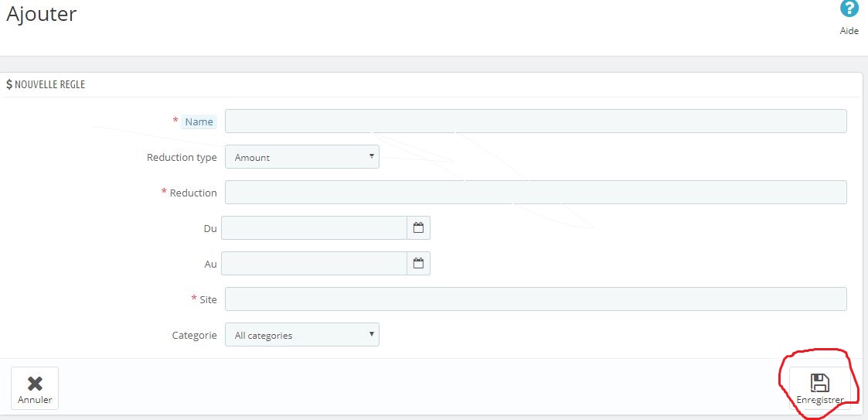The image size is (868, 420).
Task: Open the Categorie dropdown showing All categories
Action: click(301, 335)
